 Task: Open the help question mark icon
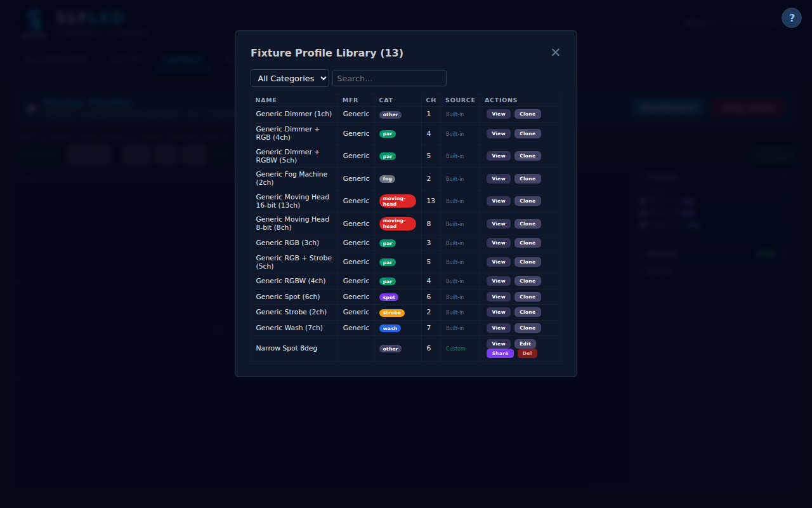(x=791, y=18)
